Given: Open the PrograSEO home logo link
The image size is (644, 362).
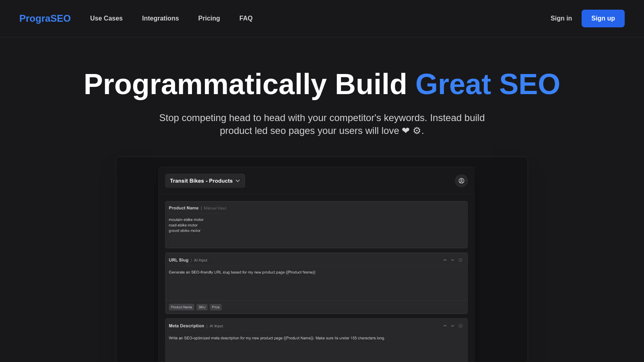Looking at the screenshot, I should click(45, 19).
